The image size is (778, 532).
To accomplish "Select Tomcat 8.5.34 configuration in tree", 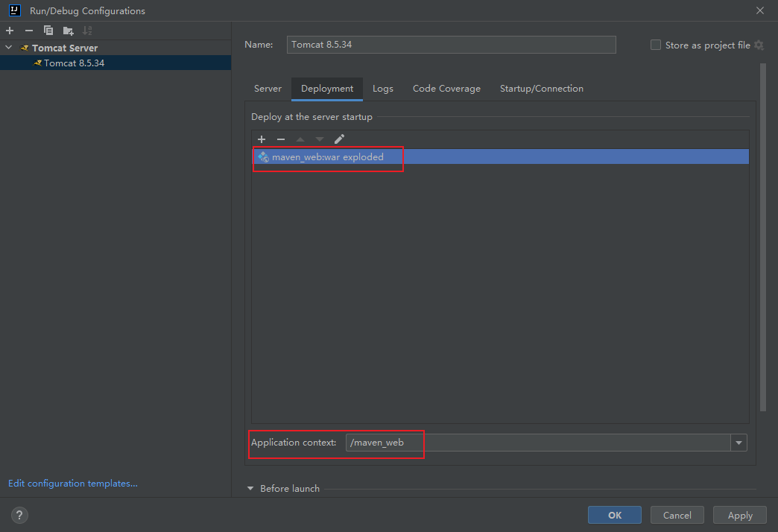I will click(115, 63).
